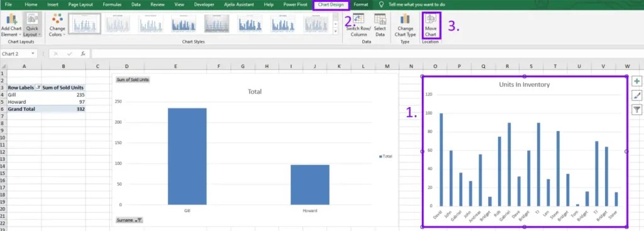Select the cell showing 332
644x231 pixels.
click(64, 109)
